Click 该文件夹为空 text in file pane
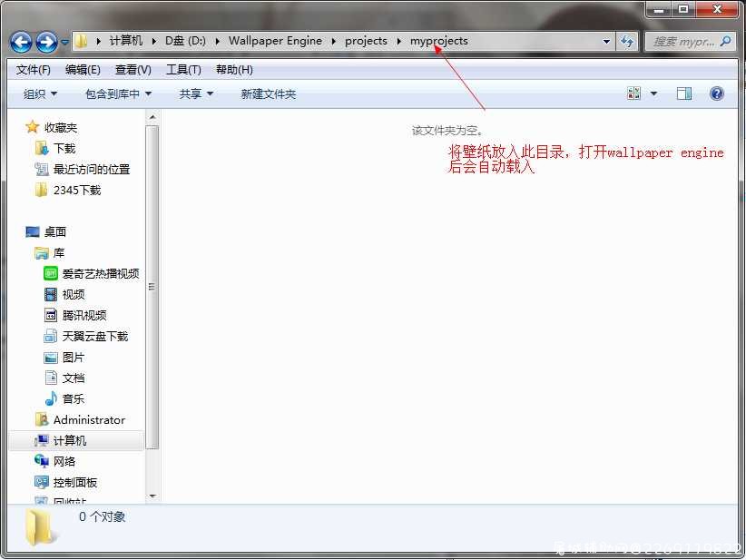The image size is (746, 560). [447, 131]
